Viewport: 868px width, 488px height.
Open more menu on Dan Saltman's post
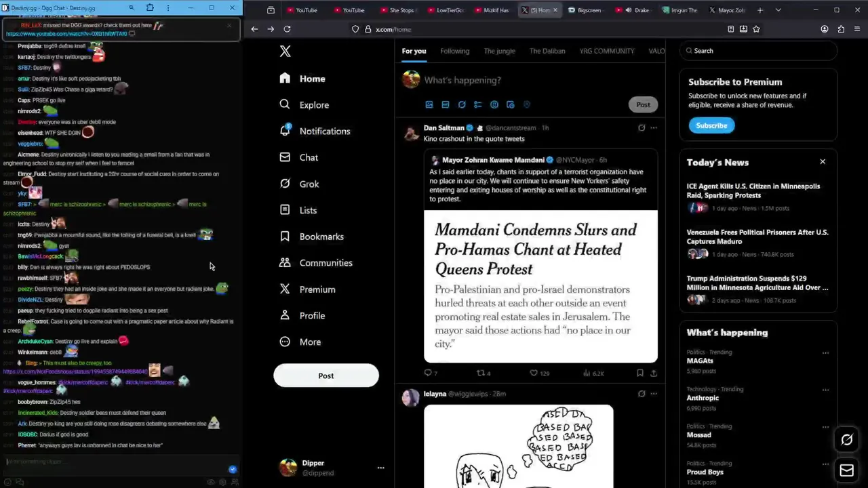(x=654, y=127)
